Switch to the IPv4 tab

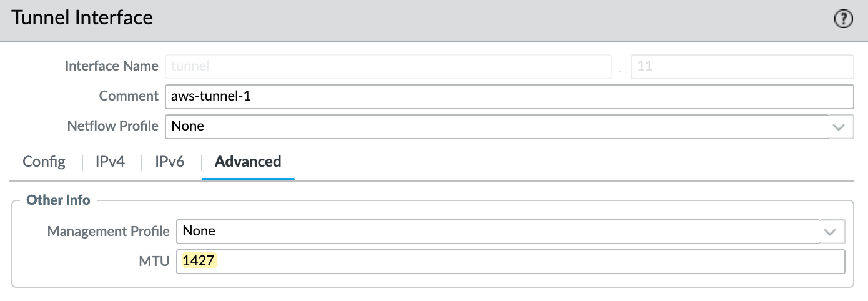[110, 162]
